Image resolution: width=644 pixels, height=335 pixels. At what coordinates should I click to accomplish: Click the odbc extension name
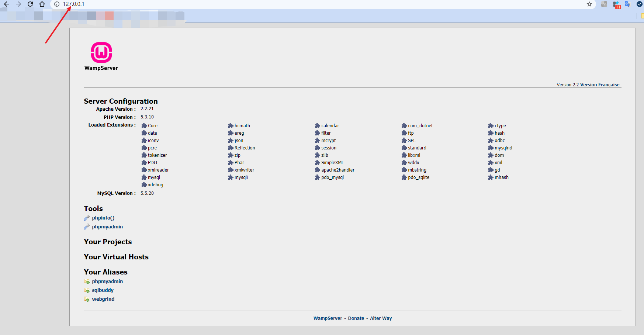(x=500, y=141)
